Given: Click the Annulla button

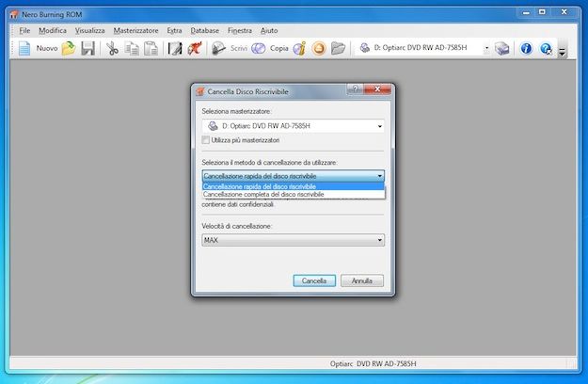Looking at the screenshot, I should tap(362, 280).
